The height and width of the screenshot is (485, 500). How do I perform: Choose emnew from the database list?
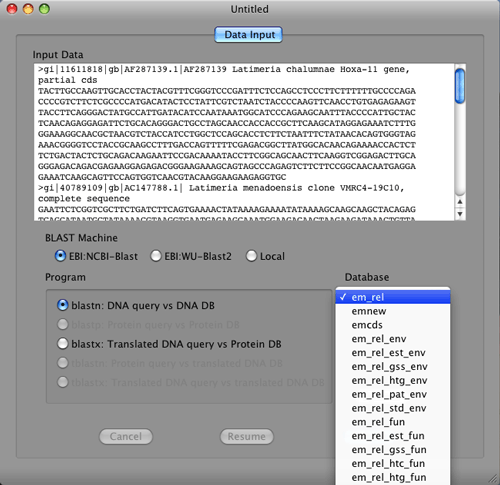pyautogui.click(x=393, y=311)
